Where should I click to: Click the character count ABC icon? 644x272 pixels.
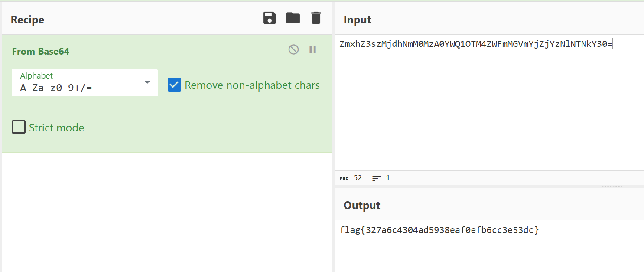click(344, 178)
